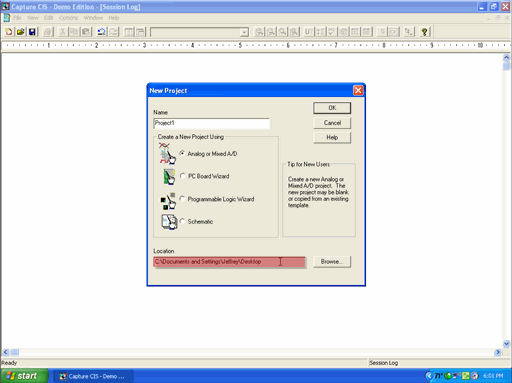
Task: Click the Zoom In magnifier icon
Action: (259, 32)
